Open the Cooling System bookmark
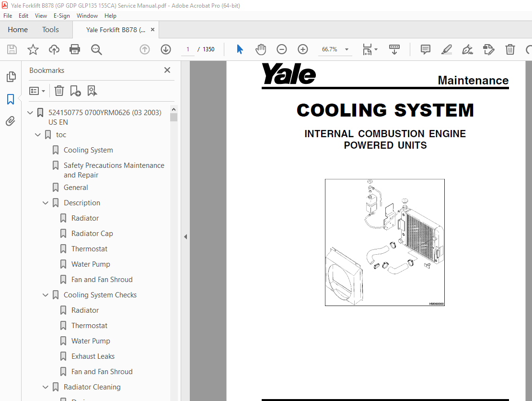Image resolution: width=532 pixels, height=401 pixels. pyautogui.click(x=88, y=150)
